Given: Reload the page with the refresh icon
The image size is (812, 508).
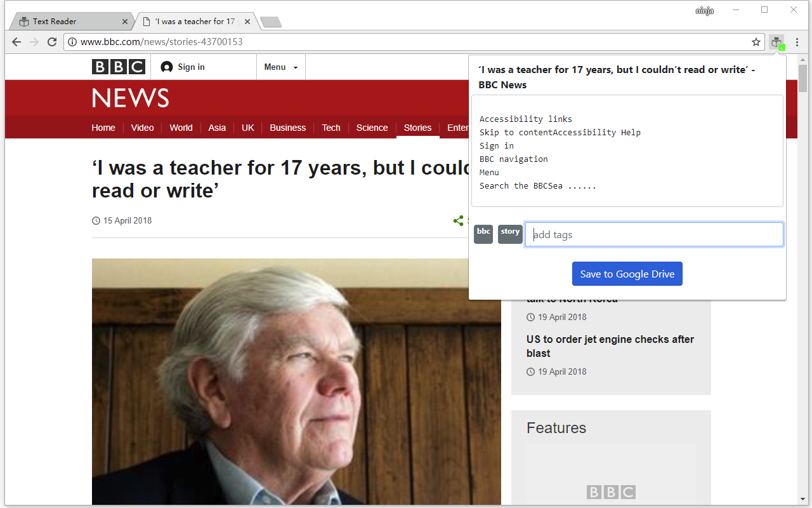Looking at the screenshot, I should [52, 42].
